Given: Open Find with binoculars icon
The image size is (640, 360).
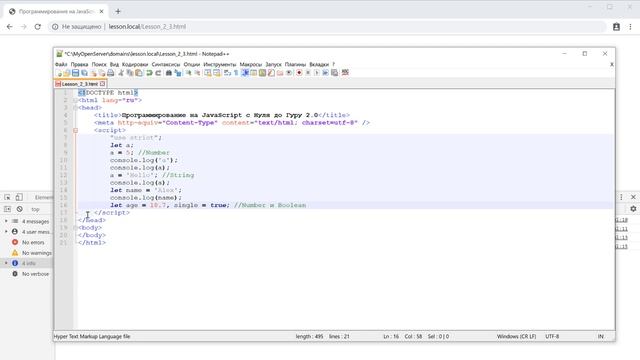Looking at the screenshot, I should pyautogui.click(x=169, y=73).
